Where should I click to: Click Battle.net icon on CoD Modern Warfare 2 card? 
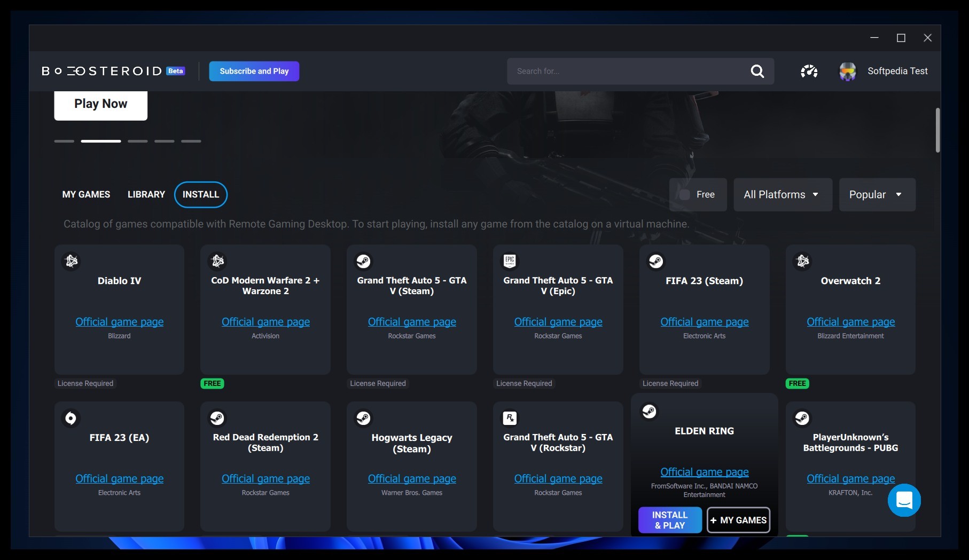(218, 261)
